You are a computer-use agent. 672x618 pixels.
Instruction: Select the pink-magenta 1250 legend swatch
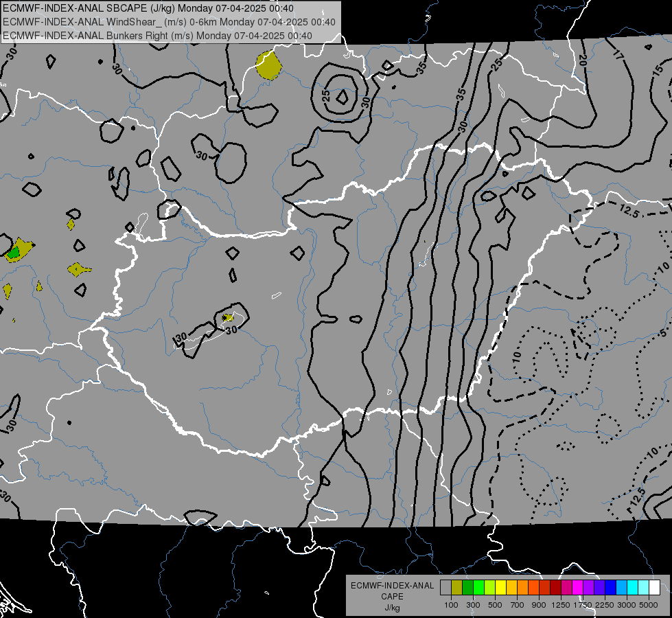pos(567,587)
